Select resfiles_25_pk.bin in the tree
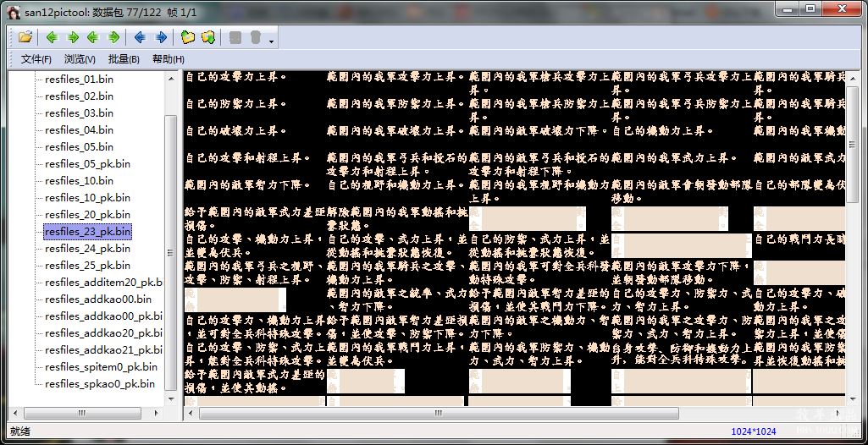 coord(87,266)
